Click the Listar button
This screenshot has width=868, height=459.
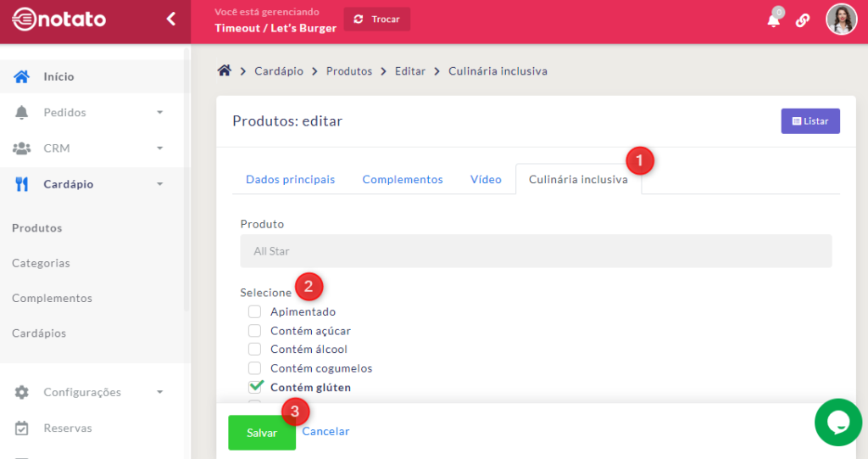[810, 121]
